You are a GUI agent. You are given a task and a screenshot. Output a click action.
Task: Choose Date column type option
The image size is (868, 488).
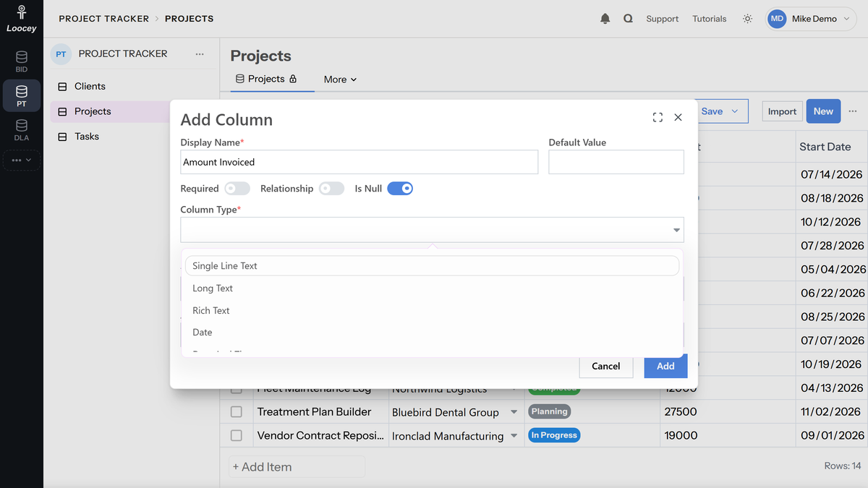(432, 333)
